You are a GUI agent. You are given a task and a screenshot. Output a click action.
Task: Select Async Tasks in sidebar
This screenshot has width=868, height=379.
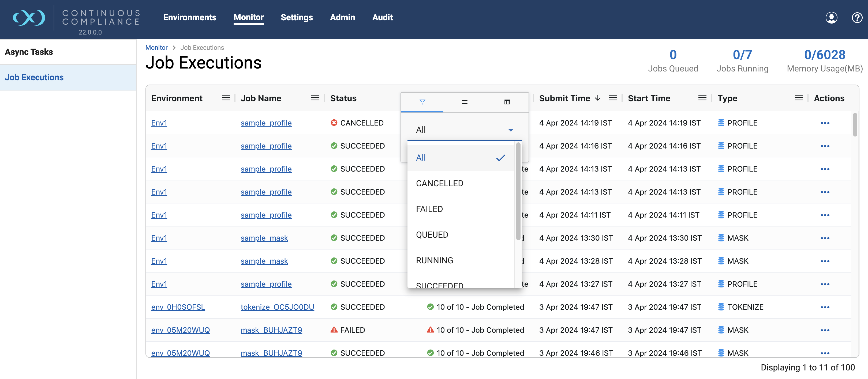(68, 52)
